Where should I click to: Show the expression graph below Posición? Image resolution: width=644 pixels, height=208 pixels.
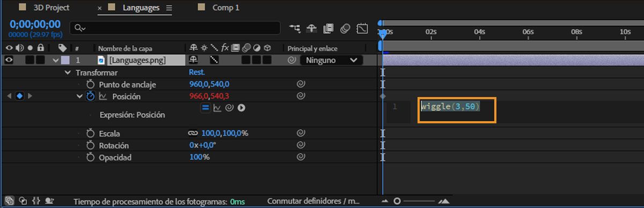coord(217,108)
